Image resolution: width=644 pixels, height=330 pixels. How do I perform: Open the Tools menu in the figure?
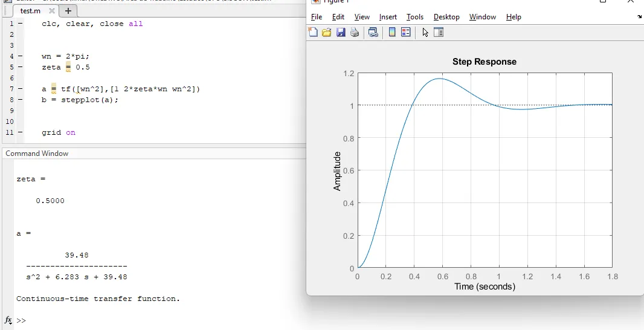pyautogui.click(x=414, y=17)
